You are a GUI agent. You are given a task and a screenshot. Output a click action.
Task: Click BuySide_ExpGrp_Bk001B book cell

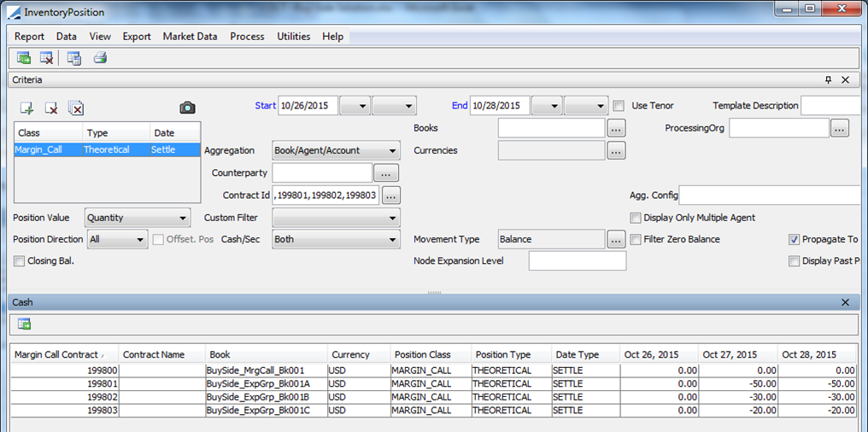[x=267, y=397]
